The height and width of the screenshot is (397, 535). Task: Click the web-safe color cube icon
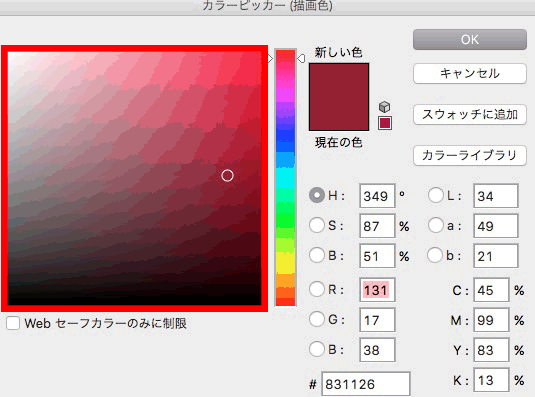coord(385,107)
